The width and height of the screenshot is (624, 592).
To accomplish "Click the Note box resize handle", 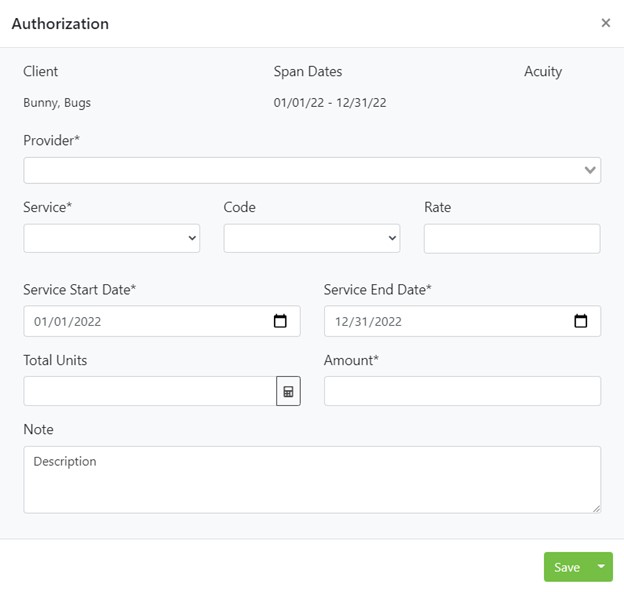I will [x=596, y=508].
